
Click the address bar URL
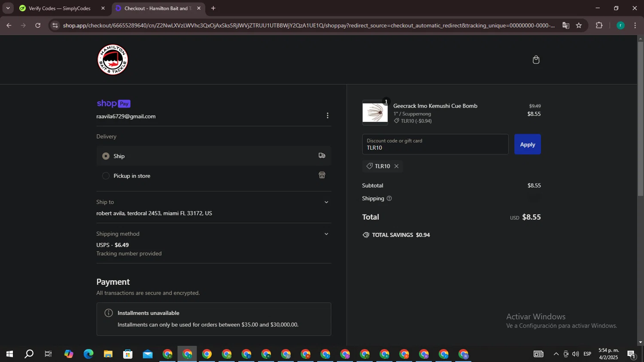click(x=309, y=25)
